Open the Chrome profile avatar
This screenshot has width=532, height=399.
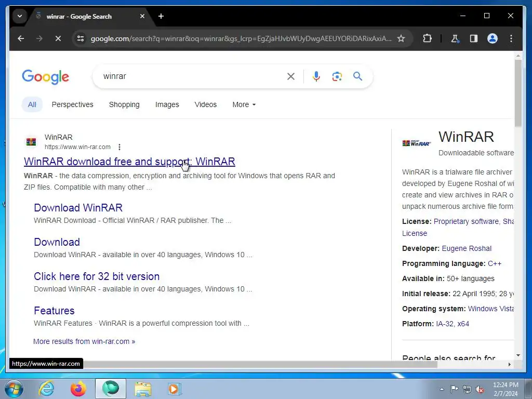click(x=493, y=38)
